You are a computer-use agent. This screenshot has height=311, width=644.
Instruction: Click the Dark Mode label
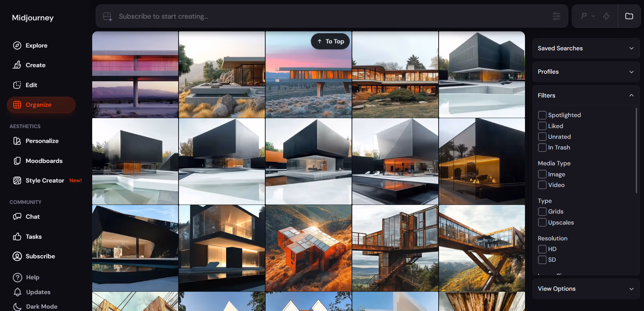tap(42, 307)
